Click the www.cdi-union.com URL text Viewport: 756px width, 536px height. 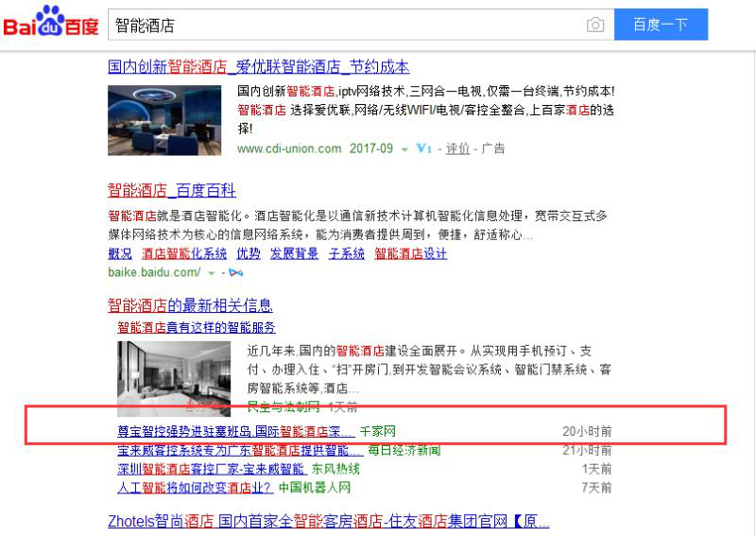click(289, 148)
